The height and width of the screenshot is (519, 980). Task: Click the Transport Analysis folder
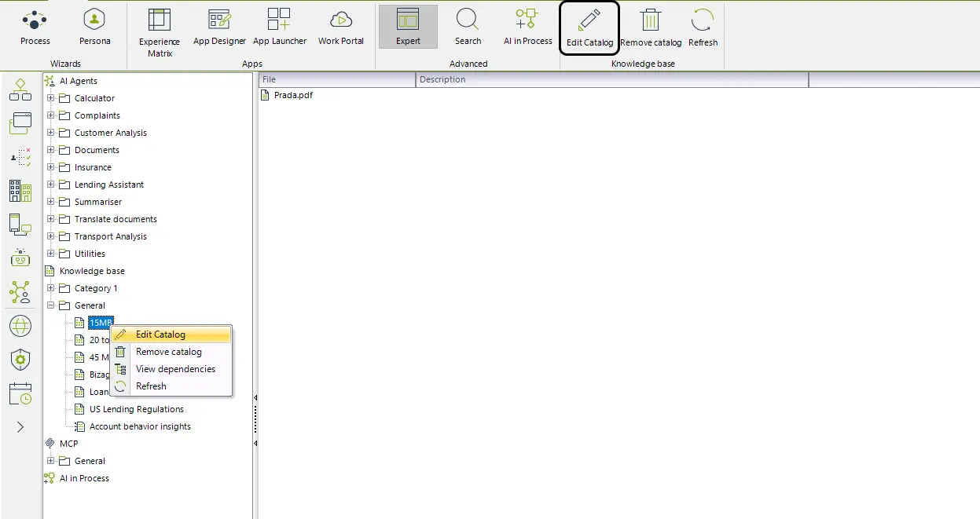110,236
